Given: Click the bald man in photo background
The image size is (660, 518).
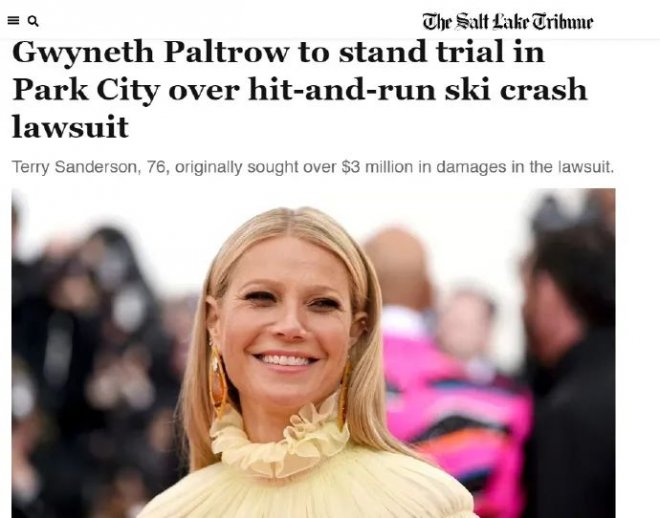Looking at the screenshot, I should tap(400, 269).
